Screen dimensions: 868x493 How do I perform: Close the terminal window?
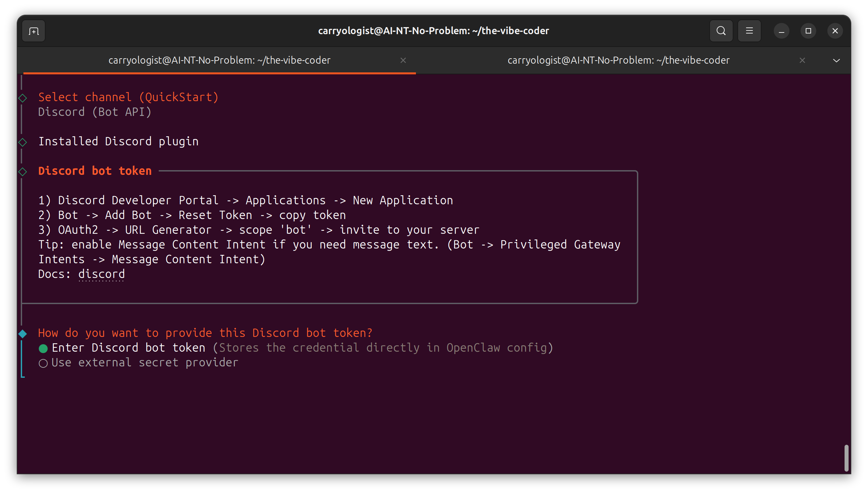pos(835,31)
